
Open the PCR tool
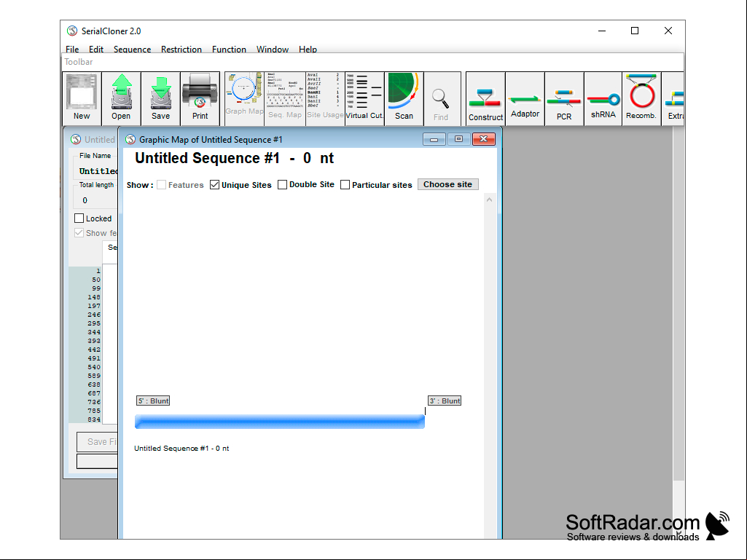(564, 98)
